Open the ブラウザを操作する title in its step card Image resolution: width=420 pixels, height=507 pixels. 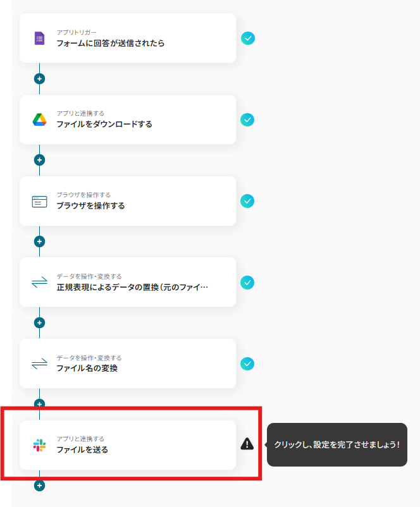pos(90,205)
